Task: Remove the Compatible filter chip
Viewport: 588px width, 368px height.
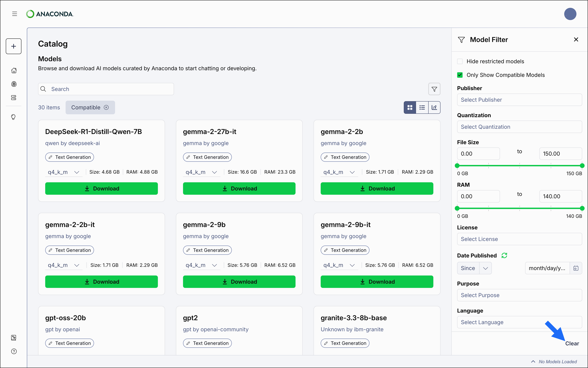Action: pyautogui.click(x=106, y=107)
